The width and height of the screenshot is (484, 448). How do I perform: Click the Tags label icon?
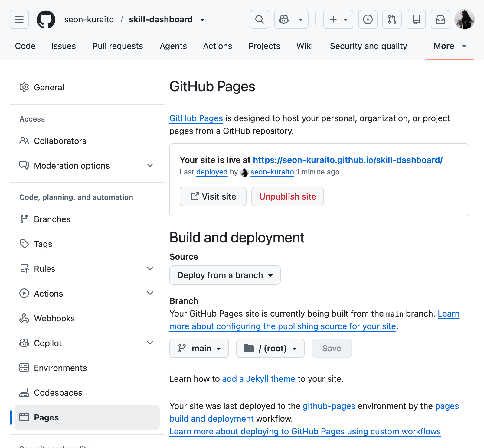24,244
